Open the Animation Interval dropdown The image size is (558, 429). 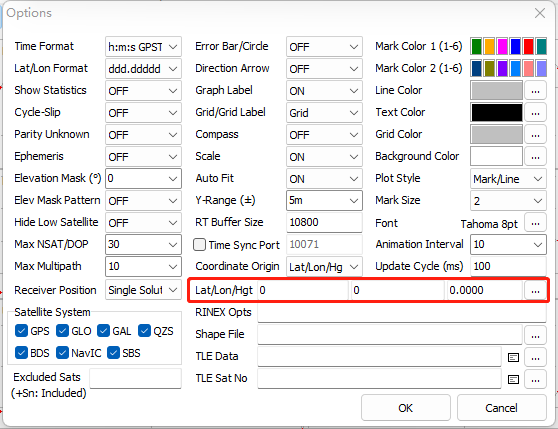508,244
